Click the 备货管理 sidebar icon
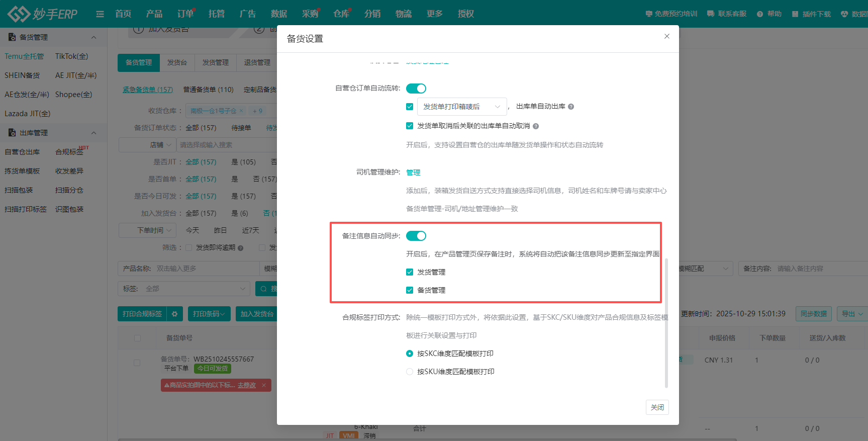The height and width of the screenshot is (441, 868). point(12,37)
